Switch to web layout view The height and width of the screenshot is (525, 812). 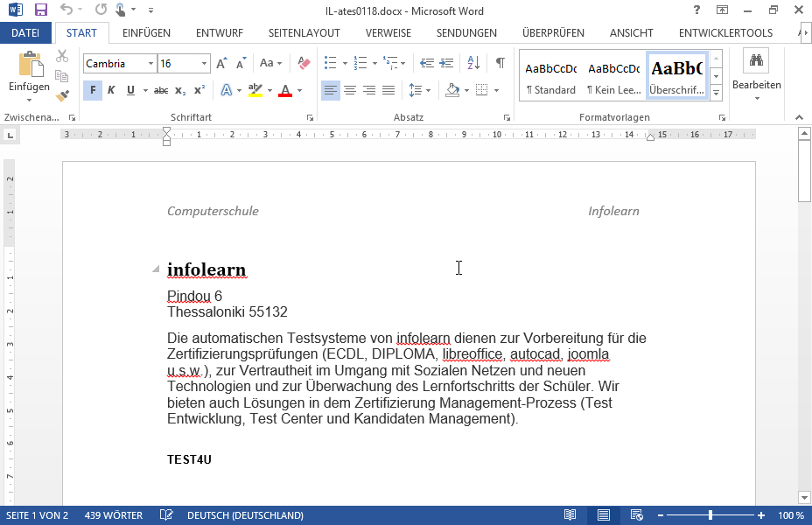[636, 515]
